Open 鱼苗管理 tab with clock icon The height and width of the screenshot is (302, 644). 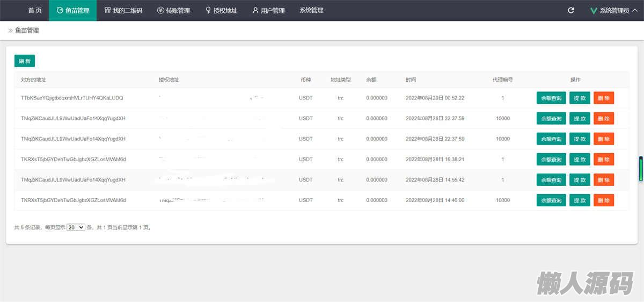[73, 10]
